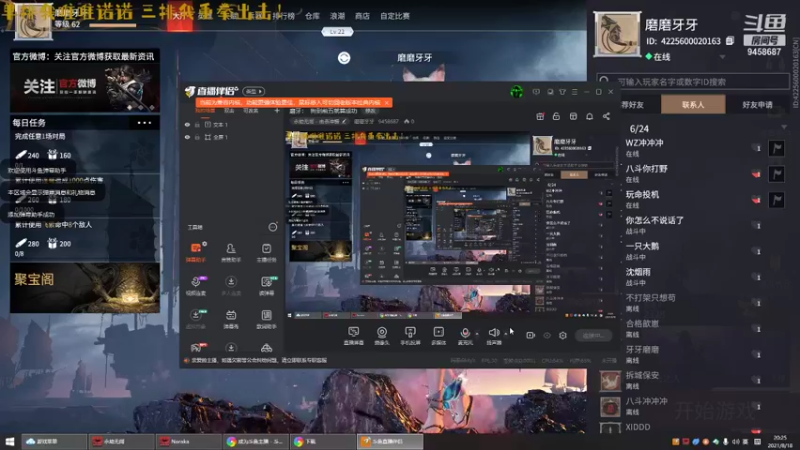Switch to the 好友申请 tab

click(x=757, y=105)
